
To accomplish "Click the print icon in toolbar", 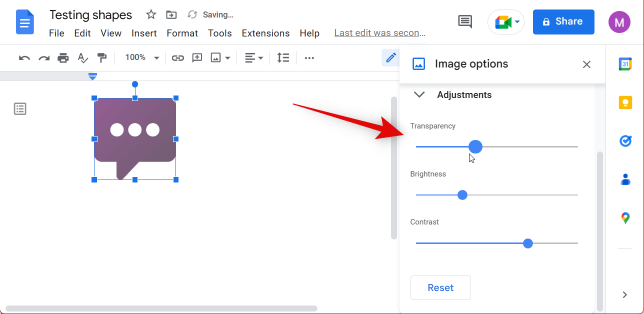I will click(x=63, y=58).
